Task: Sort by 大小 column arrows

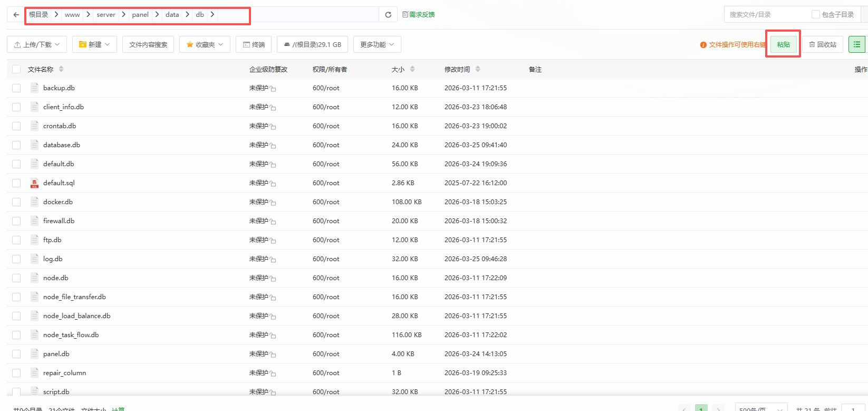Action: [x=412, y=69]
